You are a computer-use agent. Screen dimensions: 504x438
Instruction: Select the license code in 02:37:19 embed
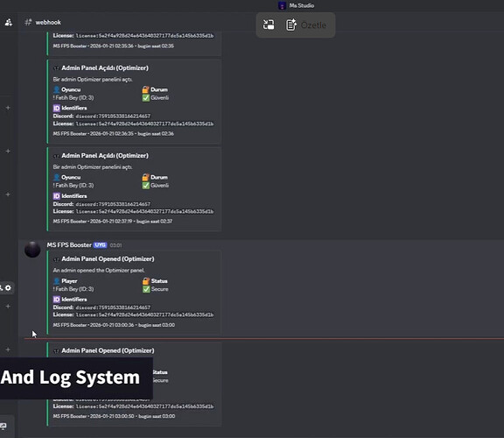(x=144, y=211)
